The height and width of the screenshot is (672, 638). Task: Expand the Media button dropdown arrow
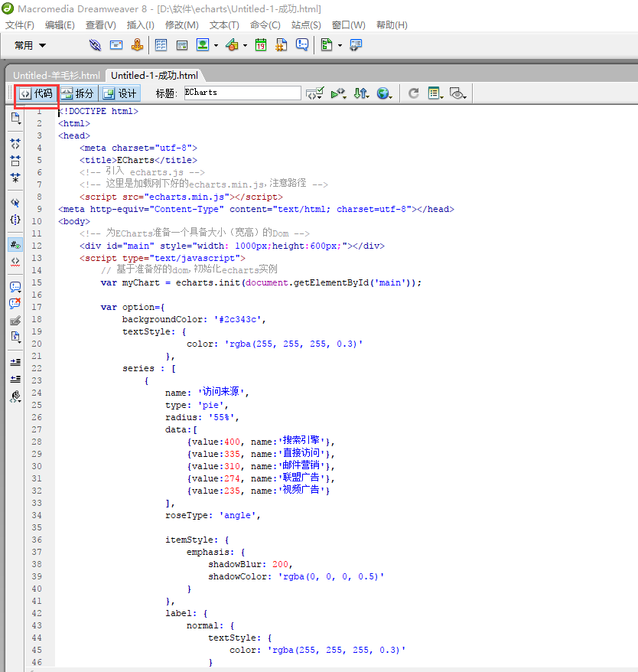tap(245, 45)
